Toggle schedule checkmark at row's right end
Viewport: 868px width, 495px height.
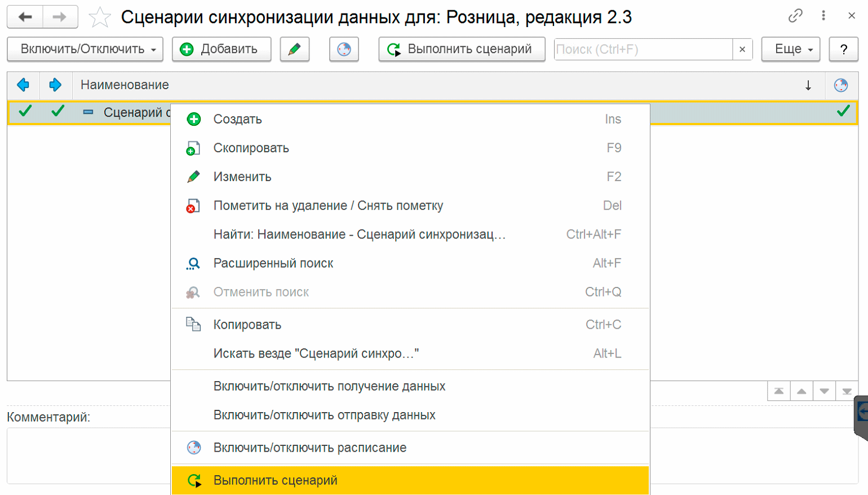(x=843, y=112)
